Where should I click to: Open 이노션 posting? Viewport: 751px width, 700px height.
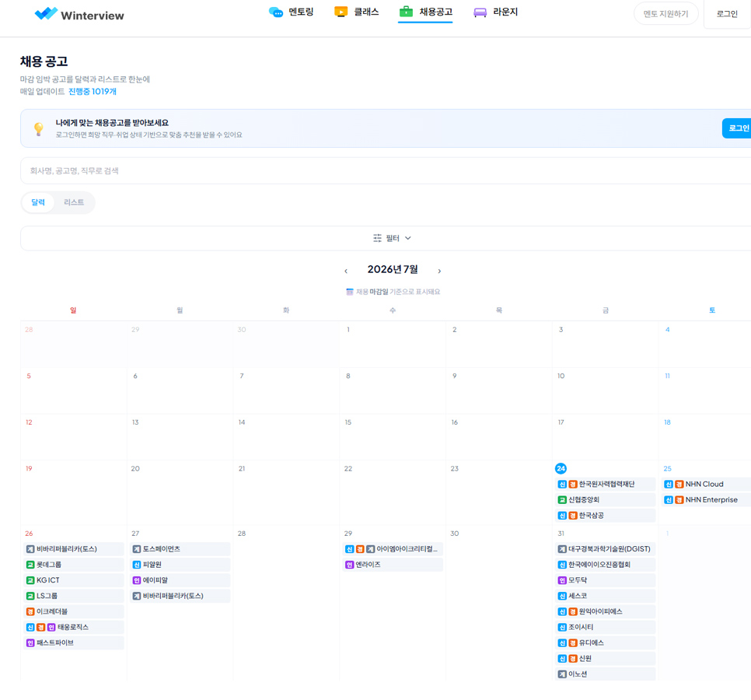click(605, 674)
